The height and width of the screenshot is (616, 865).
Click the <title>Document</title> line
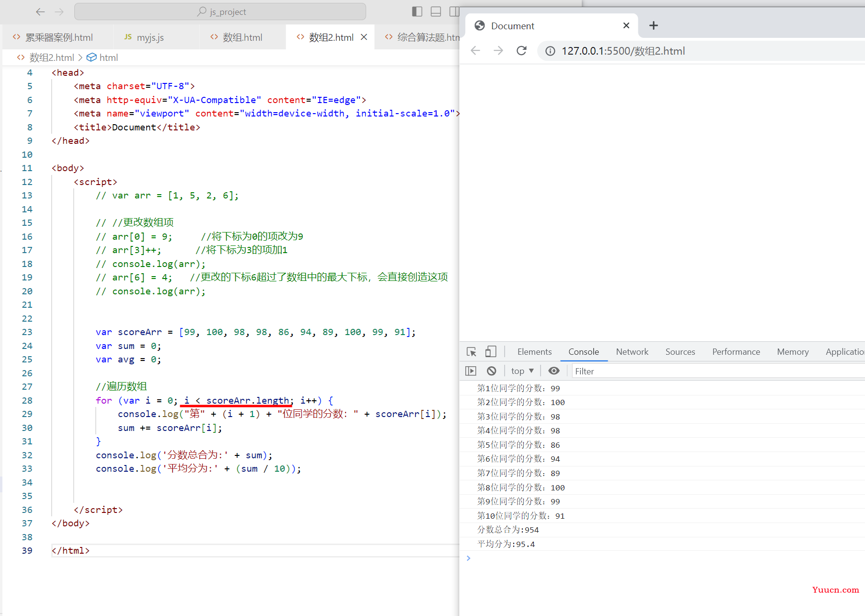137,127
